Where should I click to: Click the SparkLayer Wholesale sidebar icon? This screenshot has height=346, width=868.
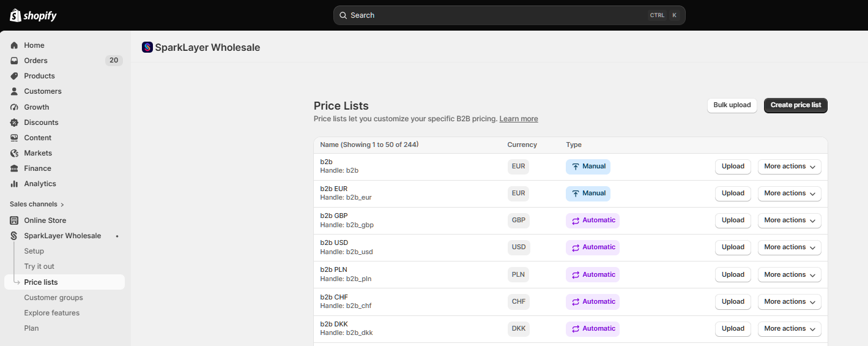[x=14, y=236]
